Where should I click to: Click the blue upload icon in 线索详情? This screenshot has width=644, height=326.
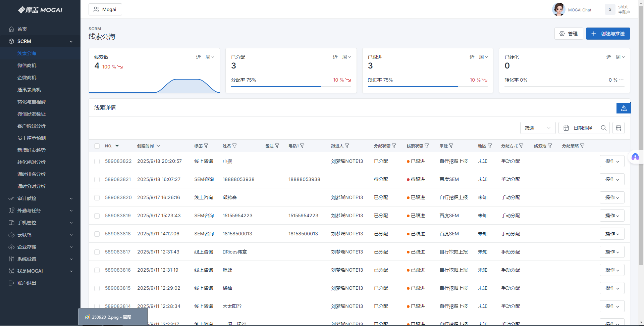point(624,108)
